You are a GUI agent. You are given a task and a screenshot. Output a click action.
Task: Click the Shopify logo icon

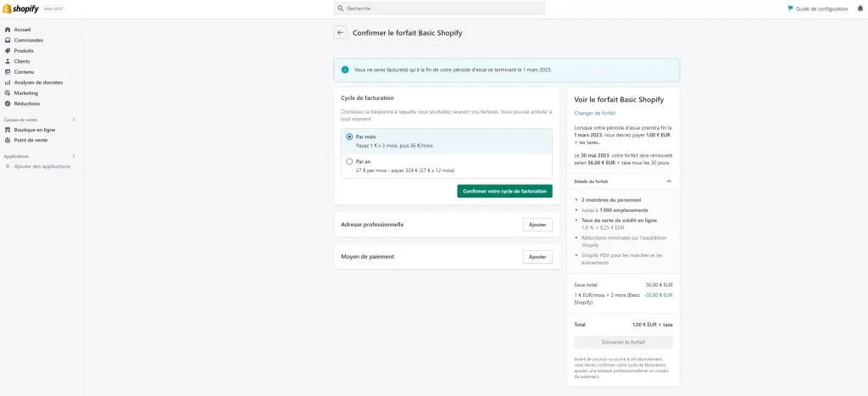tap(7, 8)
